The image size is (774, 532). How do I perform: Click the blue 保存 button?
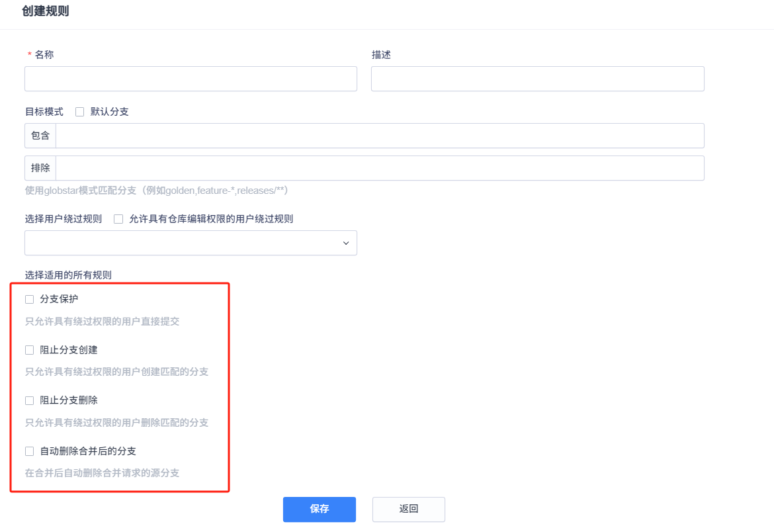(320, 510)
